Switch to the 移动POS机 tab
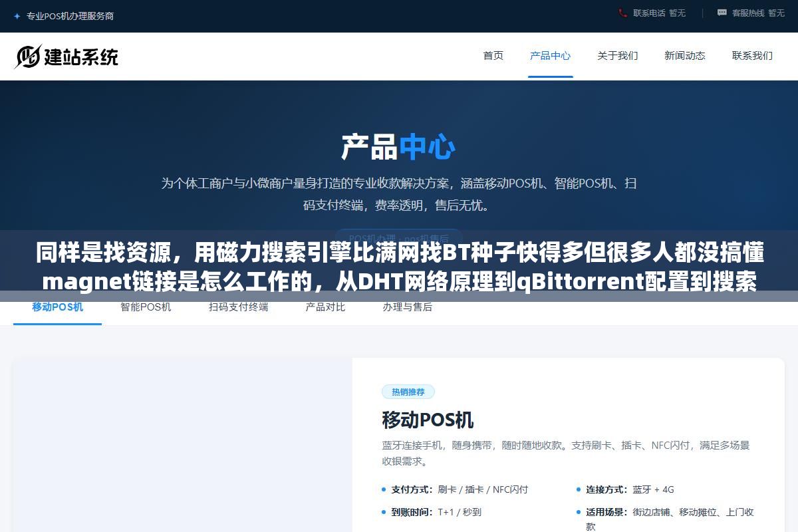 click(58, 307)
